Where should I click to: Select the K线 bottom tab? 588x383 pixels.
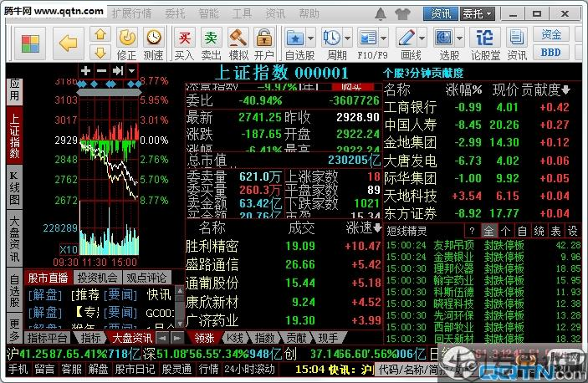pyautogui.click(x=235, y=338)
